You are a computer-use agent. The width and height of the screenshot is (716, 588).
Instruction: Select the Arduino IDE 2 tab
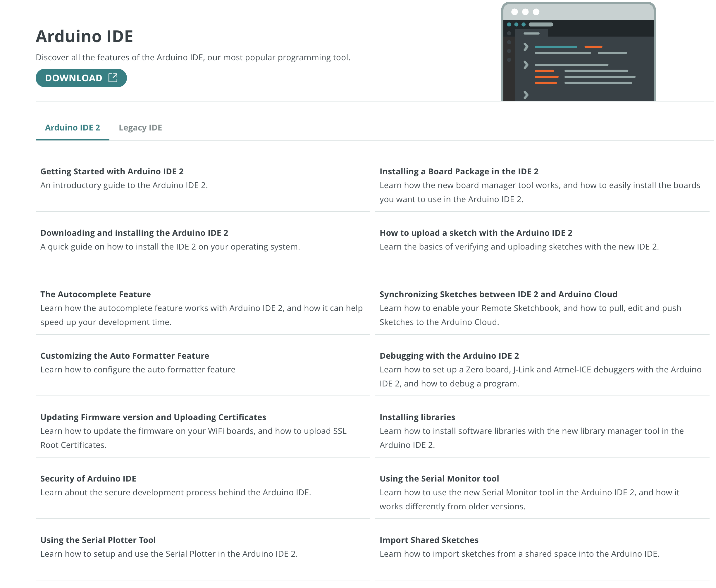[73, 128]
